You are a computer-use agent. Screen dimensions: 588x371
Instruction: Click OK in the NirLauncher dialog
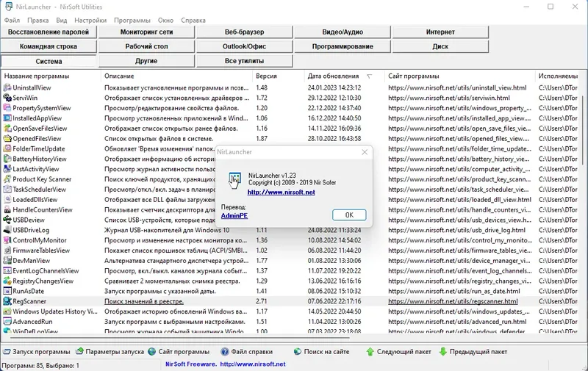(349, 215)
